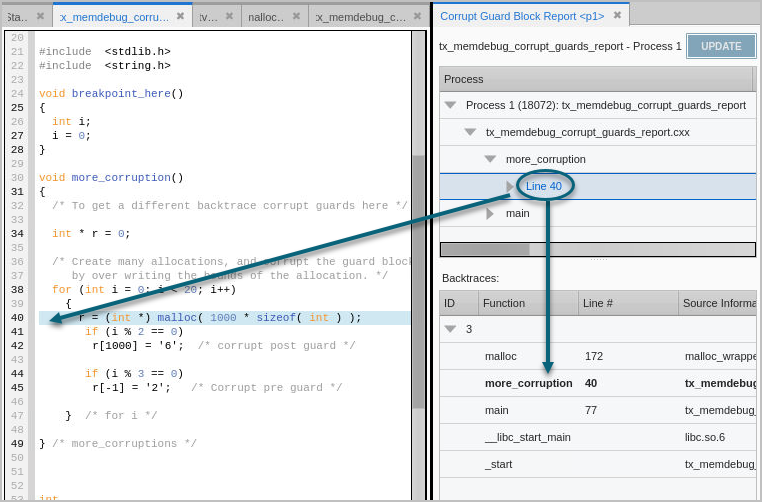Viewport: 762px width, 502px height.
Task: Collapse backtrace ID 3 group
Action: (450, 329)
